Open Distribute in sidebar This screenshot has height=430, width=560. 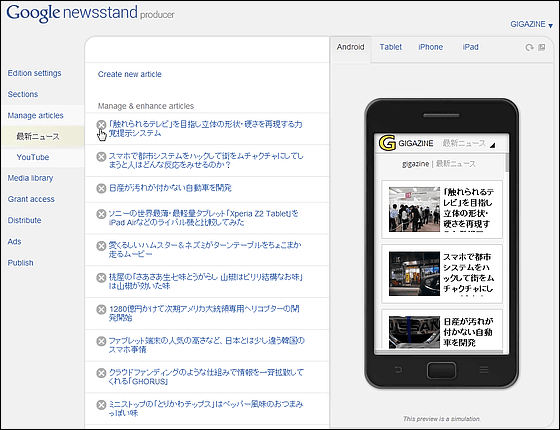[x=24, y=220]
